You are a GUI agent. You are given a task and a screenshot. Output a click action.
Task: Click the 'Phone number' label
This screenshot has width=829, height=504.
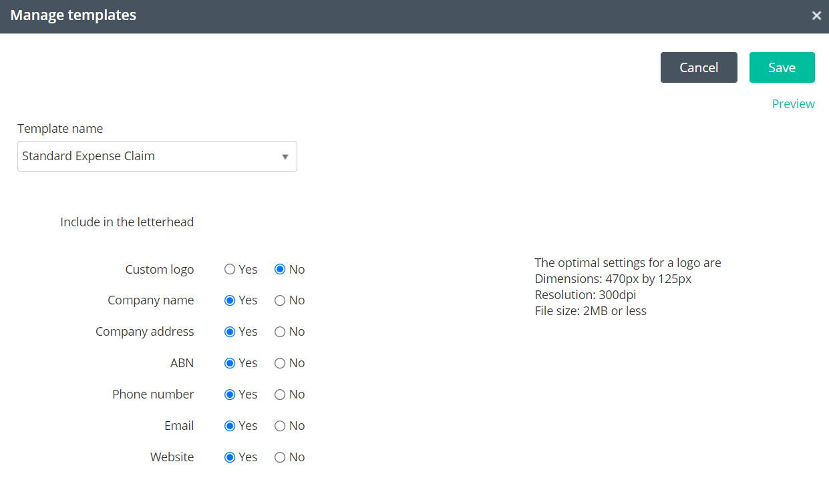[153, 395]
